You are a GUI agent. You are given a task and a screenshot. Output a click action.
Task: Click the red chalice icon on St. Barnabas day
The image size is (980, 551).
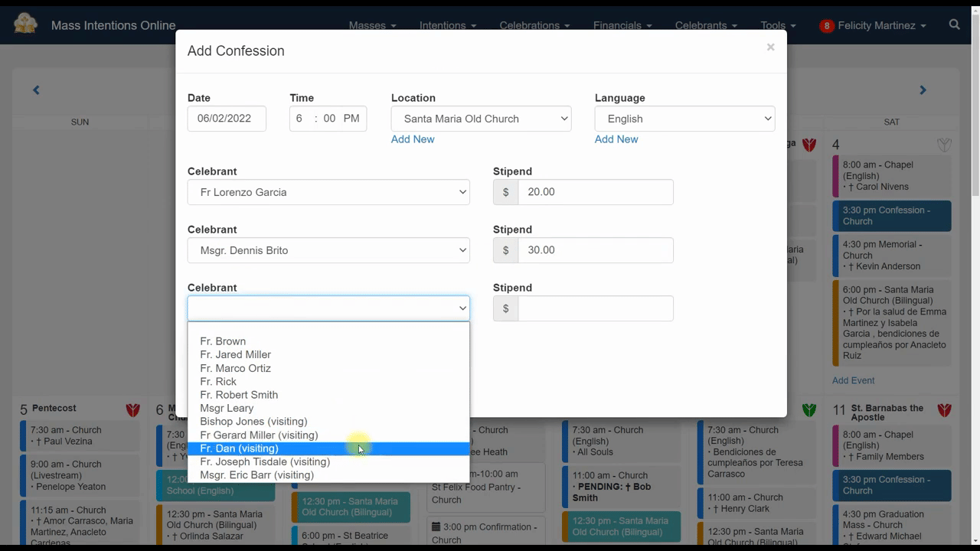(x=944, y=410)
